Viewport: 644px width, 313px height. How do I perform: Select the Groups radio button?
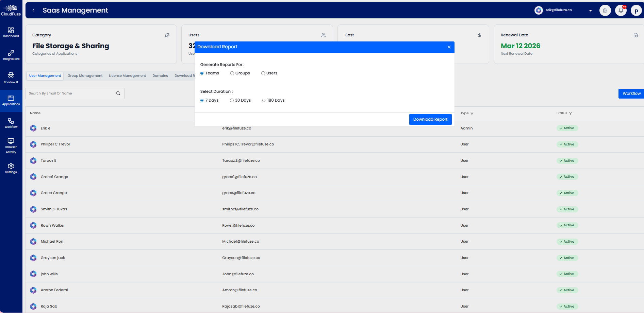point(232,73)
